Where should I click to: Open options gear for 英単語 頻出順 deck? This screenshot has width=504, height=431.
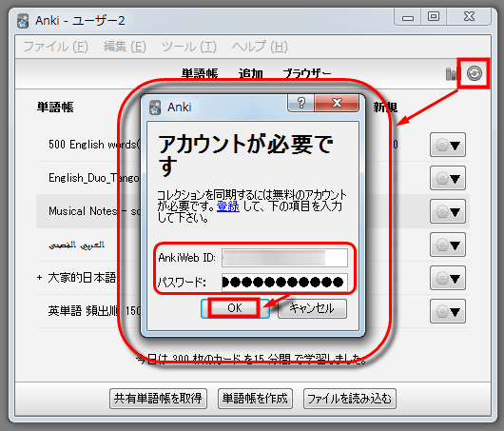[448, 311]
